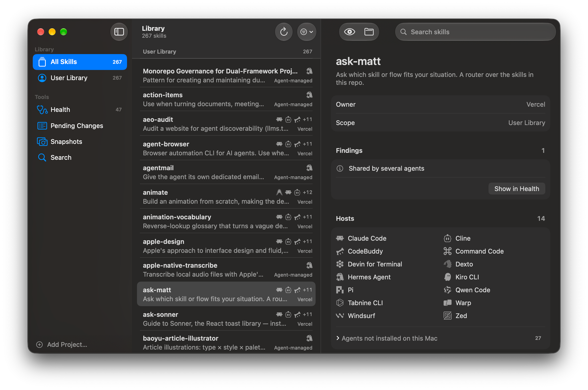Viewport: 588px width, 390px height.
Task: Select apple-native-transcribe skill
Action: 226,270
